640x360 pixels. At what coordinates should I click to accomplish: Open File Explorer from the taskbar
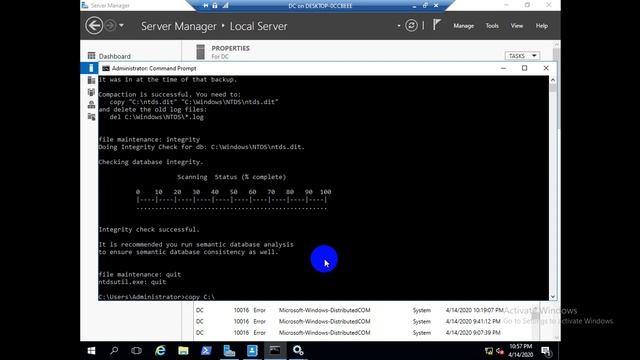point(183,350)
